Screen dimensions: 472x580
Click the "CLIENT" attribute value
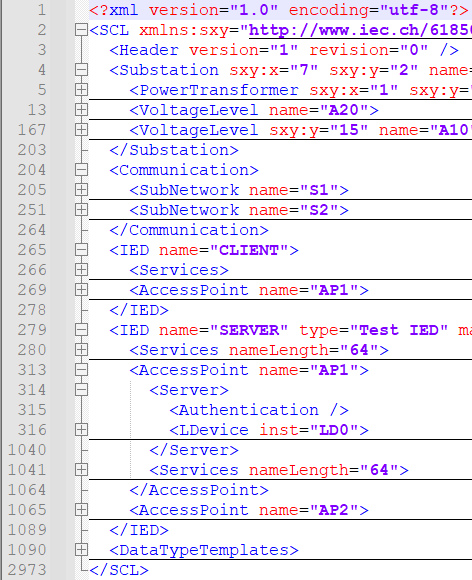pos(249,250)
